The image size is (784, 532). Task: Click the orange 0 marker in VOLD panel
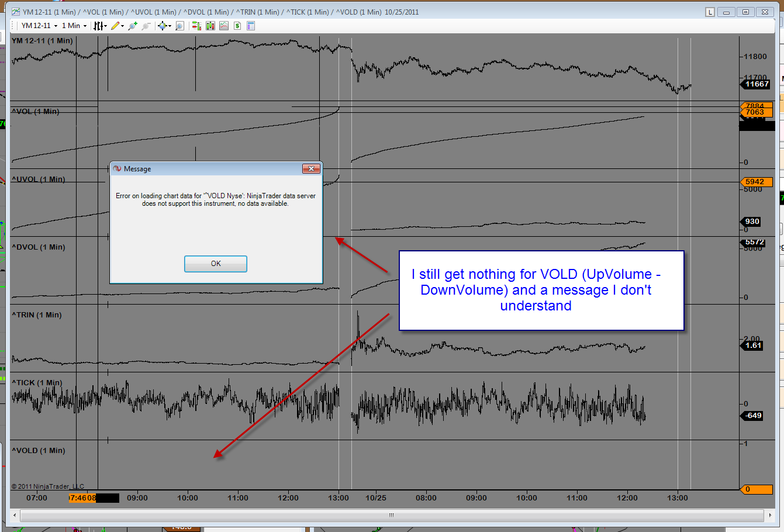click(x=755, y=489)
